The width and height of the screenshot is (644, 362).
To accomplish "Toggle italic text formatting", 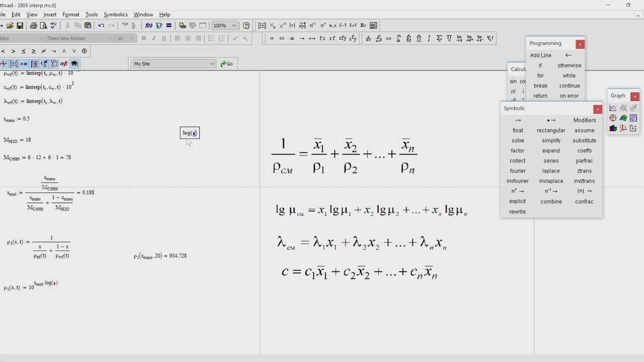I will tap(153, 39).
